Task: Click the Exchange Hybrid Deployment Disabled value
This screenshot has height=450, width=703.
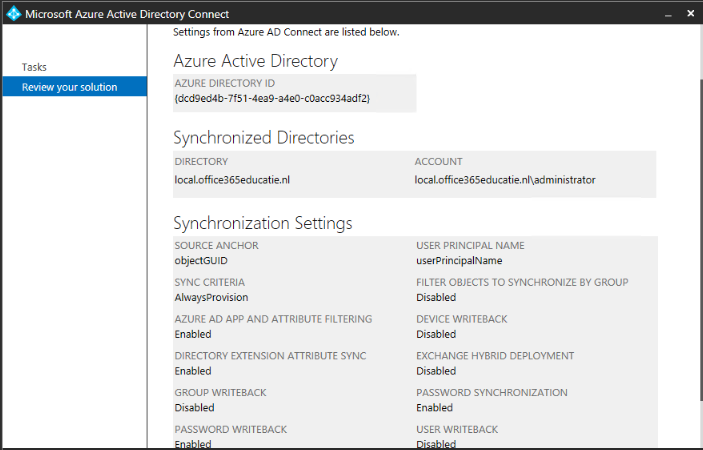Action: pyautogui.click(x=436, y=371)
